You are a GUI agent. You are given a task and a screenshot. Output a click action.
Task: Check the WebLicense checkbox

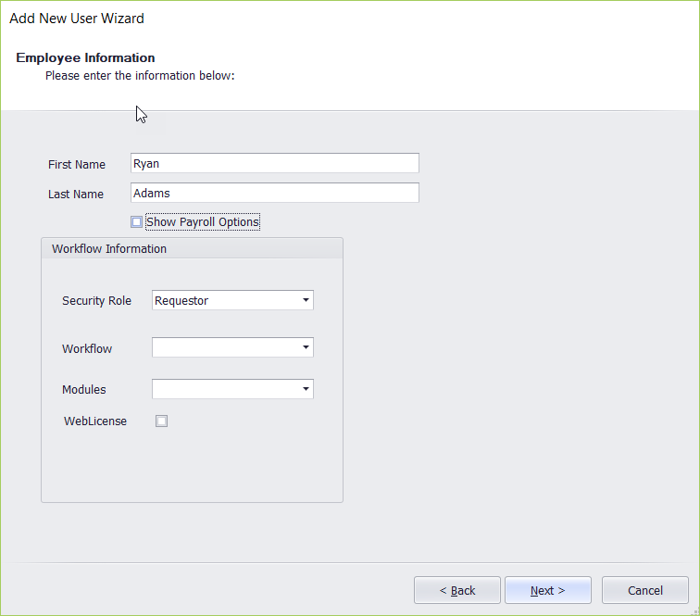pyautogui.click(x=162, y=421)
